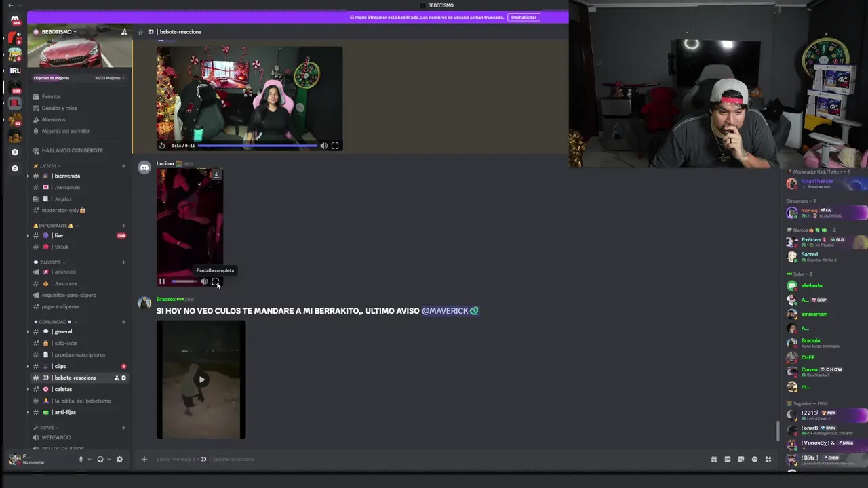Open requisitos-para-clipero channel
Screen dimensions: 868x488
click(x=80, y=295)
